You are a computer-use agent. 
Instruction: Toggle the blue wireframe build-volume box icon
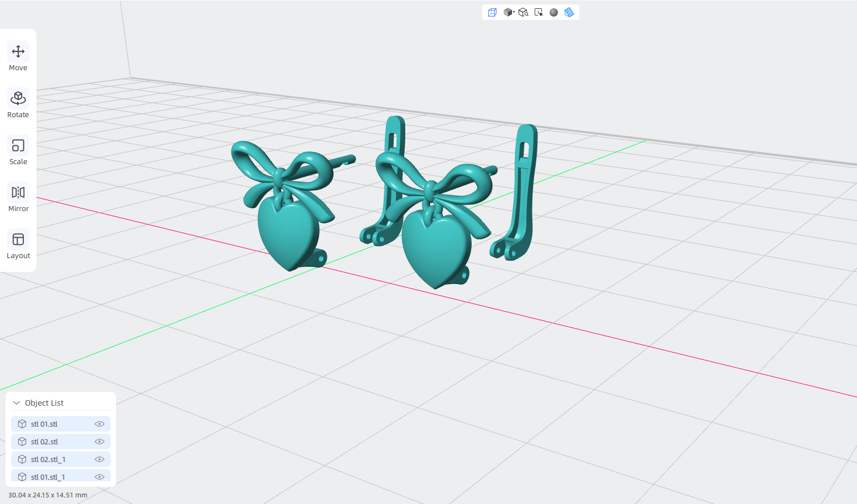pos(492,12)
